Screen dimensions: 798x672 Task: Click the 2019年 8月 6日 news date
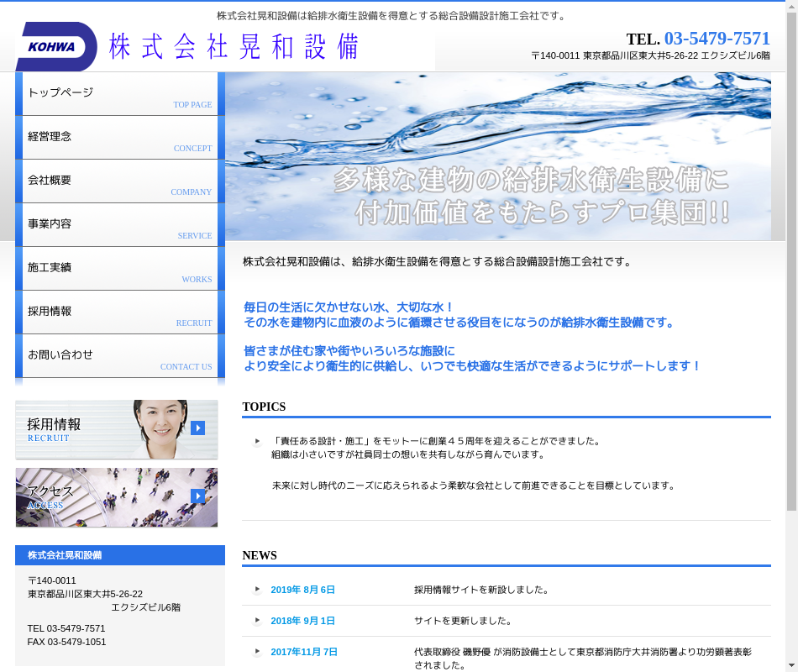click(302, 590)
